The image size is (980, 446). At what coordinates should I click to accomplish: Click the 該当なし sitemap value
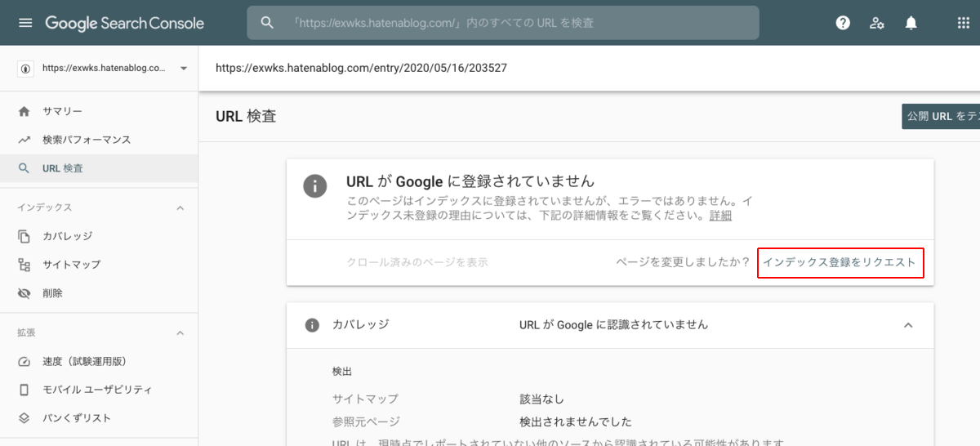tap(542, 399)
